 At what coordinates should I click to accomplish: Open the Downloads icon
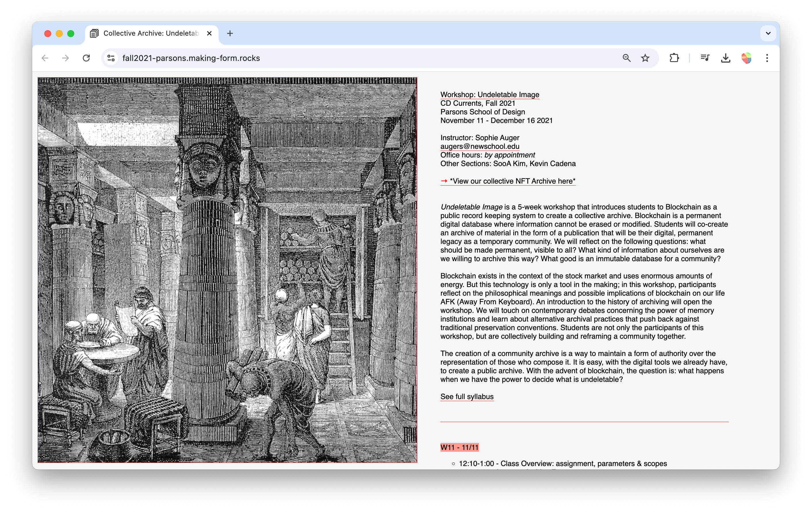coord(725,58)
